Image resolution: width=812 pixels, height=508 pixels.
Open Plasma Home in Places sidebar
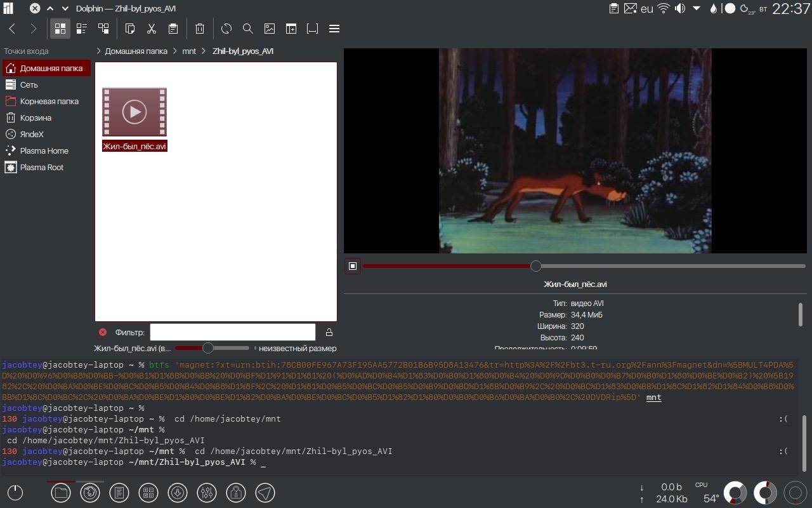46,150
